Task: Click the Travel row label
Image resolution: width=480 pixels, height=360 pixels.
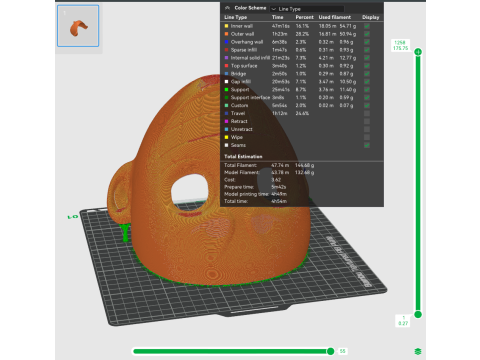Action: click(x=238, y=113)
